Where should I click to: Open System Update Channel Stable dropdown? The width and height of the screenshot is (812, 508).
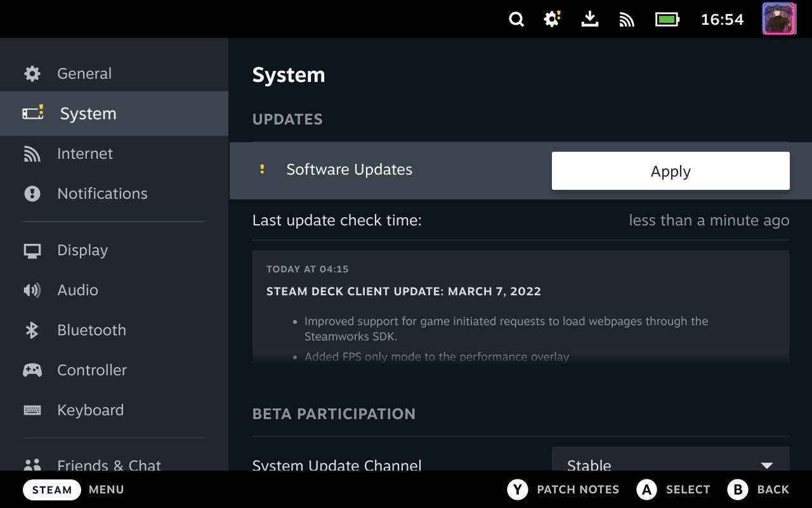tap(671, 460)
